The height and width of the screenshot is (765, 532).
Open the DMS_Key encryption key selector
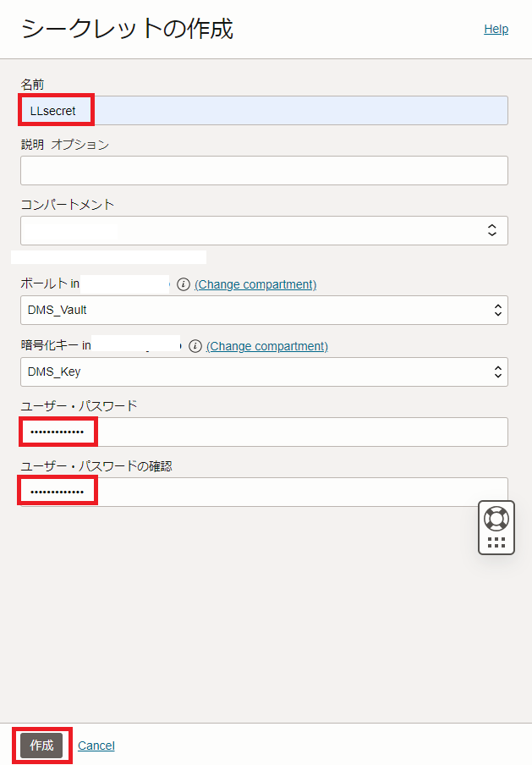click(264, 371)
